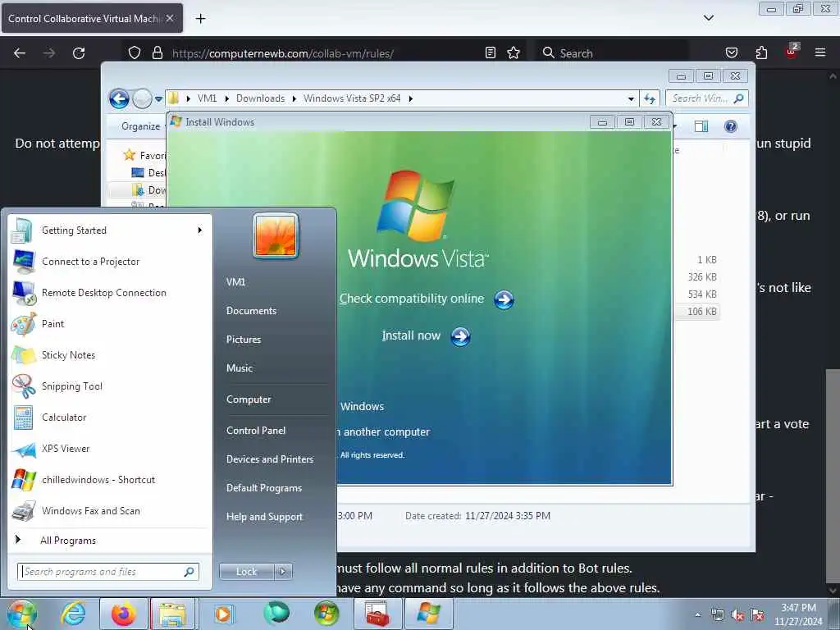Open Firefox extensions puzzle icon

click(761, 53)
